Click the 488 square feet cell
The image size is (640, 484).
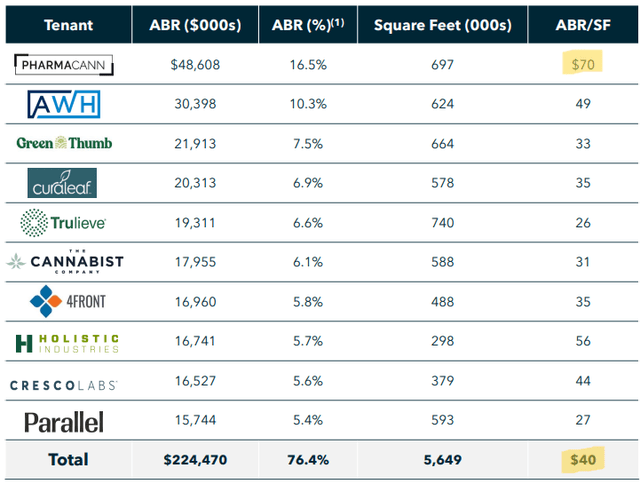(442, 302)
